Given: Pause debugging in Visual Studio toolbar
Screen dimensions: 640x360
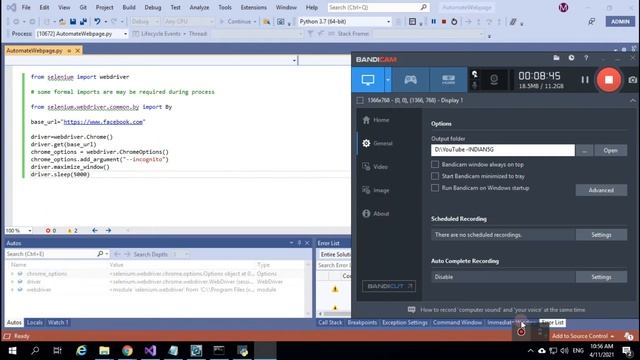Looking at the screenshot, I should [433, 22].
